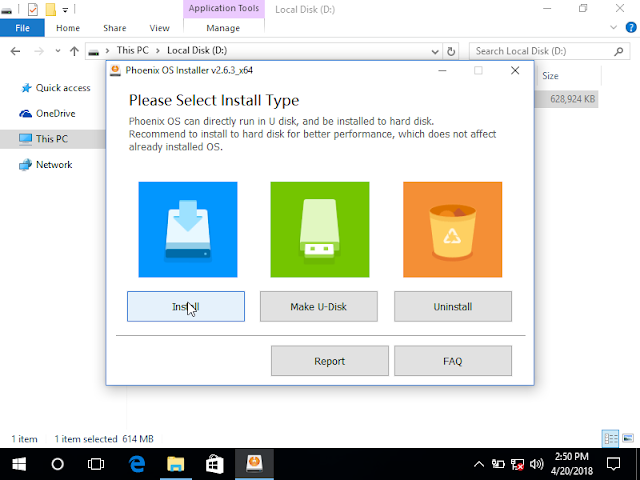This screenshot has width=640, height=480.
Task: Click the Make U-Disk button
Action: pos(319,307)
